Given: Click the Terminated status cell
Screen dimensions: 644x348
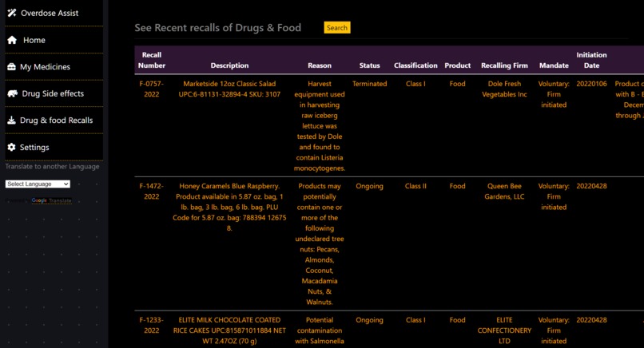Looking at the screenshot, I should pos(370,84).
